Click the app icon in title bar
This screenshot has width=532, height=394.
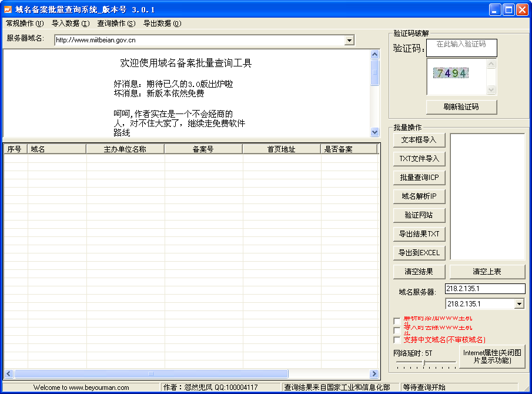tap(8, 9)
